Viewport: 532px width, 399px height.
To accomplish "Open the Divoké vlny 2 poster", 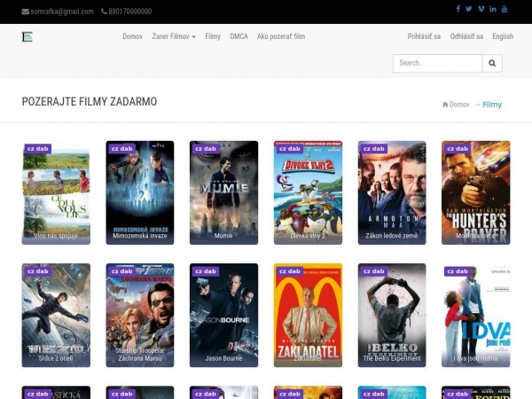I will [x=308, y=192].
